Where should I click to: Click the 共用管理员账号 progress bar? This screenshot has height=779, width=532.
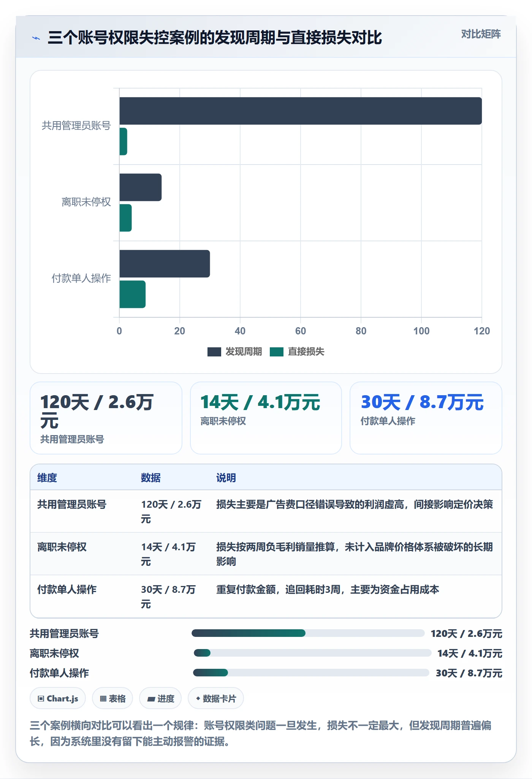308,633
